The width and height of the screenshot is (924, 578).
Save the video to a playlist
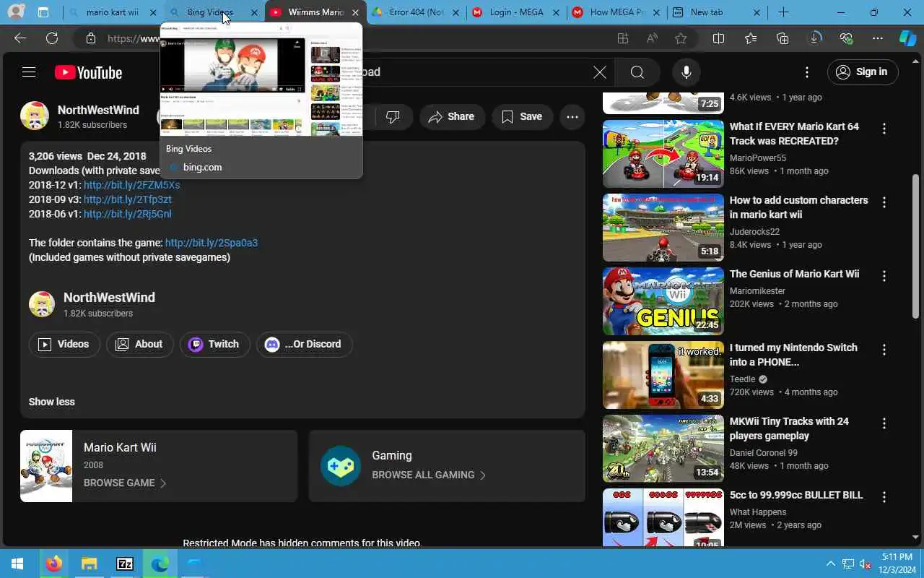[522, 116]
